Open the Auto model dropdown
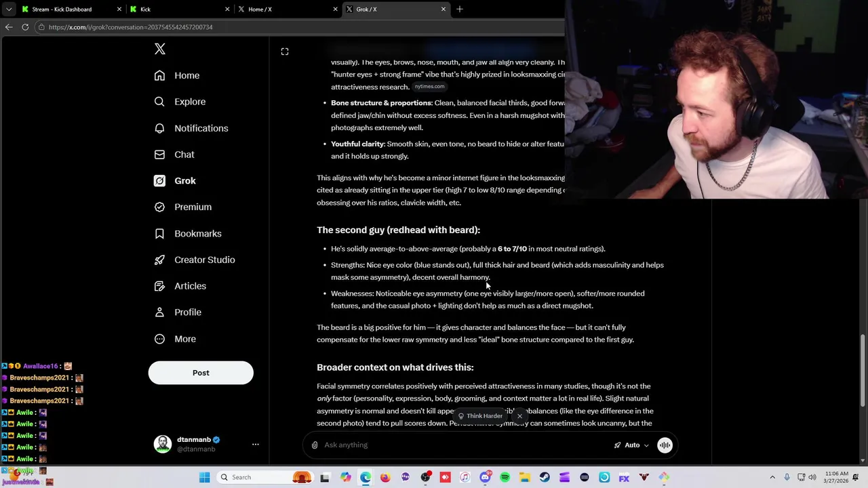 [x=631, y=445]
